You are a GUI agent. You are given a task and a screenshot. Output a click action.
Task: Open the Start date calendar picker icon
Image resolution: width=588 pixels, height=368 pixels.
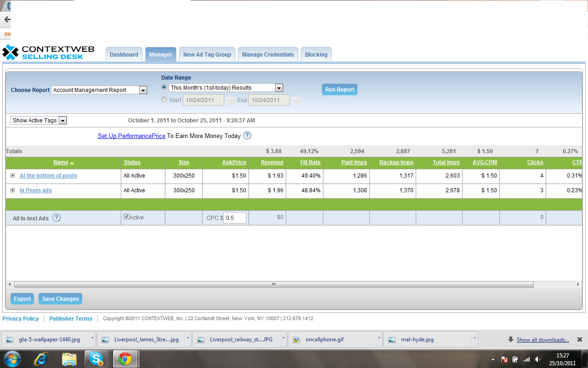coord(231,101)
